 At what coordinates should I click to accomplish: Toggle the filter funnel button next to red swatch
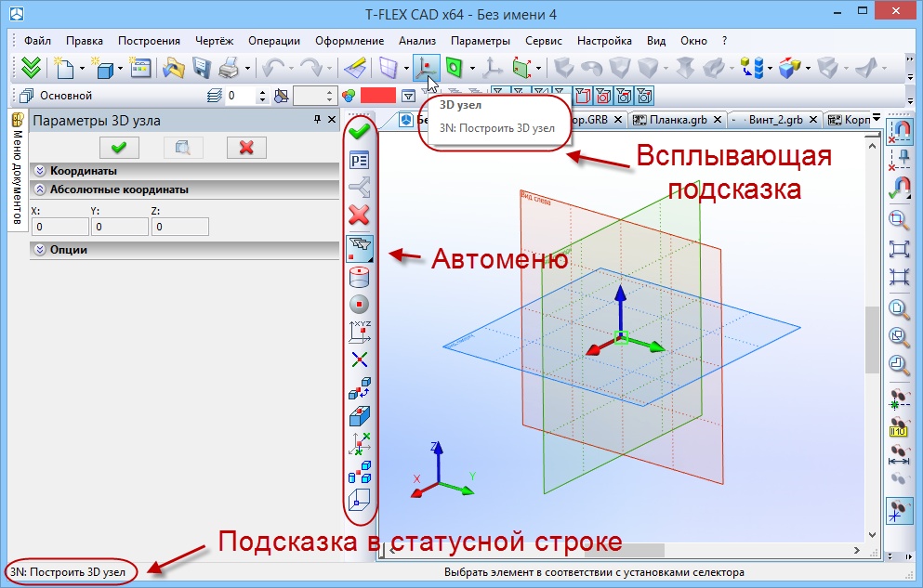coord(409,96)
